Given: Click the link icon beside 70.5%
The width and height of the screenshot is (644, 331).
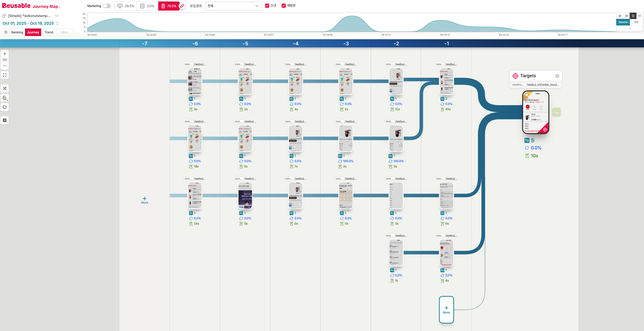Looking at the screenshot, I should (x=182, y=6).
